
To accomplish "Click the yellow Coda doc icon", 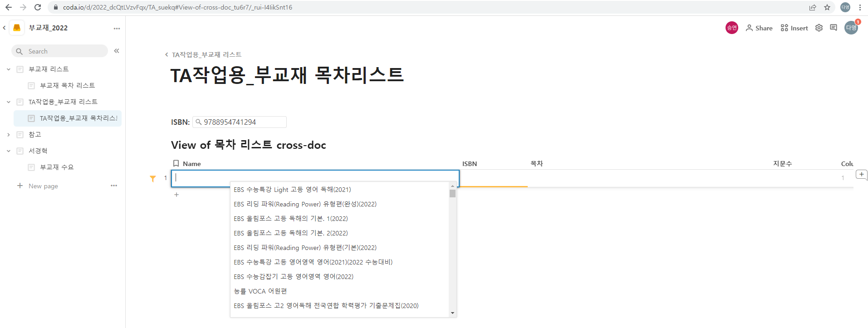I will coord(17,28).
